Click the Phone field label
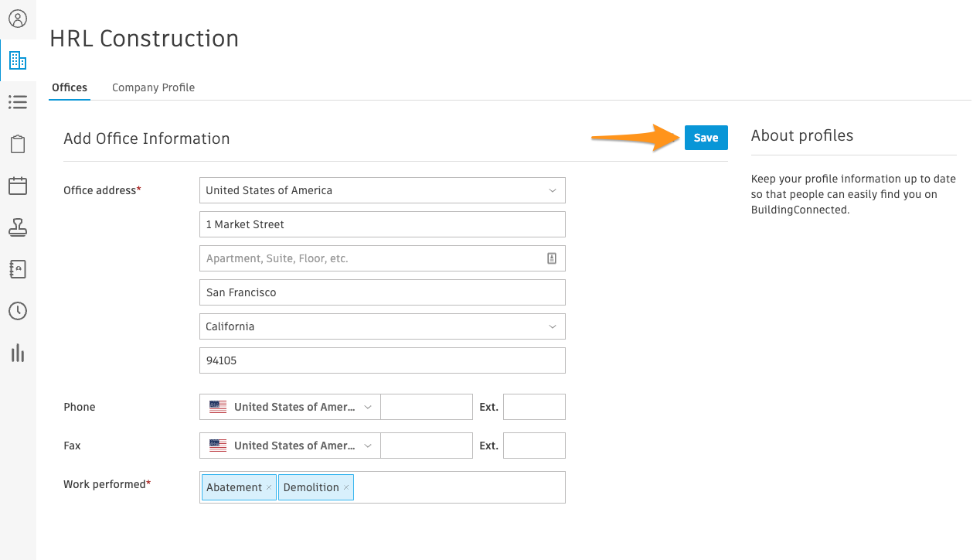The width and height of the screenshot is (980, 560). (x=80, y=407)
